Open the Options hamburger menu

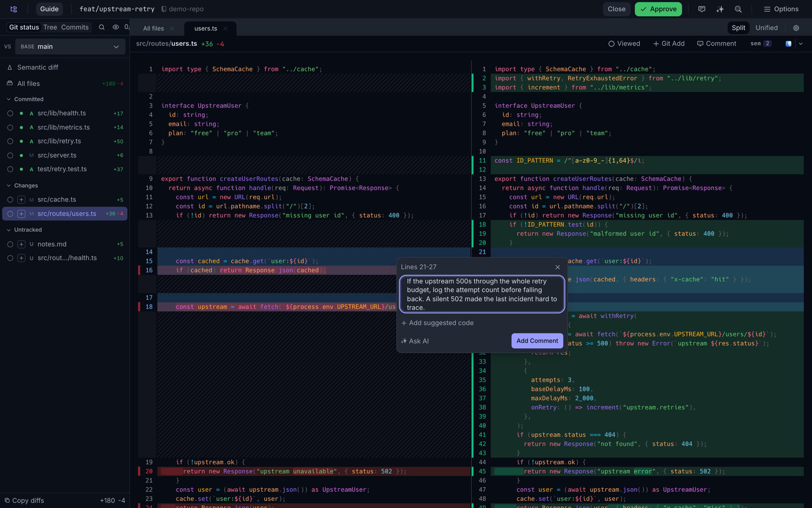tap(781, 9)
